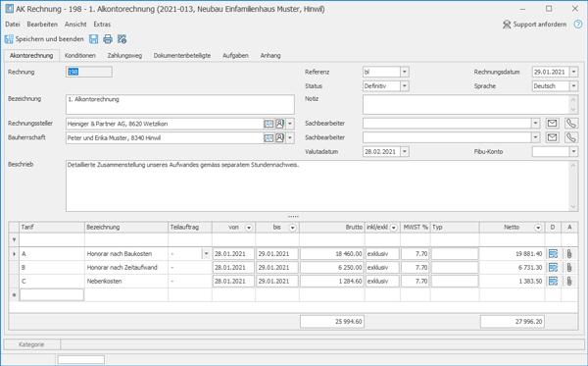
Task: Select the Akontorechnung tab
Action: [31, 56]
